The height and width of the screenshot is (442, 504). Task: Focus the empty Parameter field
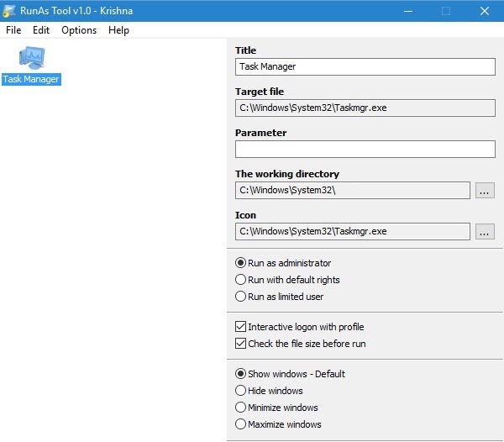pyautogui.click(x=365, y=149)
